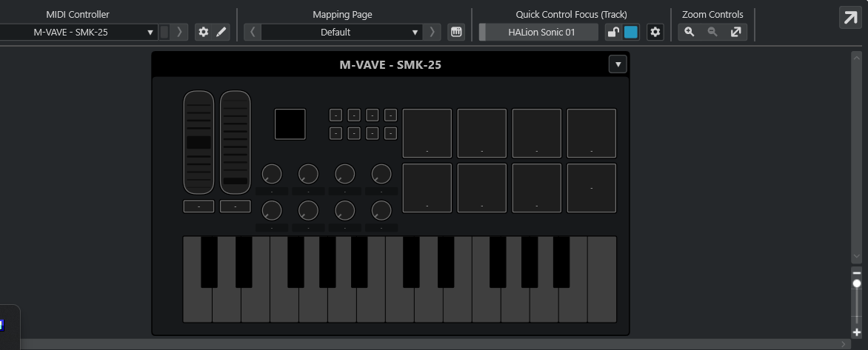Click vertical scrollbar down arrow
Image resolution: width=868 pixels, height=350 pixels.
(856, 258)
